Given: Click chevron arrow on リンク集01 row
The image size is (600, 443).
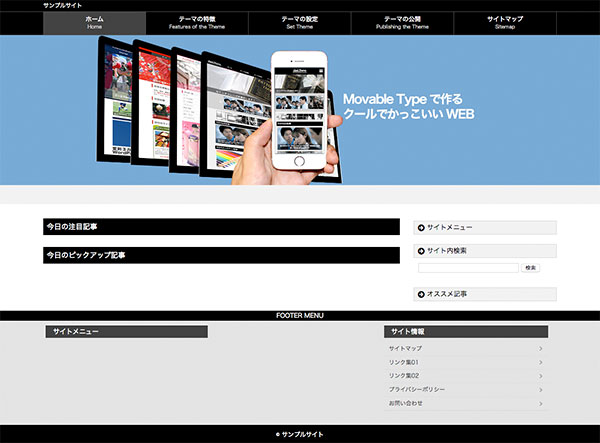Looking at the screenshot, I should (x=541, y=362).
